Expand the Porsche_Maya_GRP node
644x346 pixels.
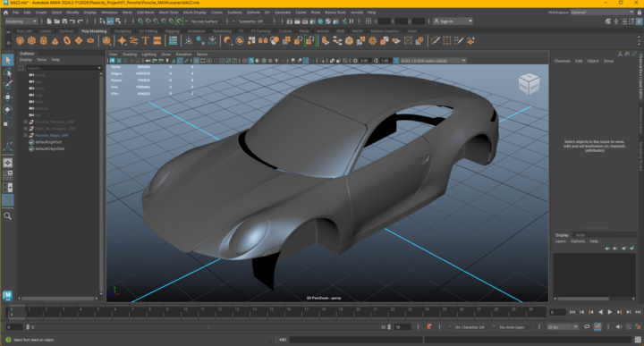[x=25, y=135]
